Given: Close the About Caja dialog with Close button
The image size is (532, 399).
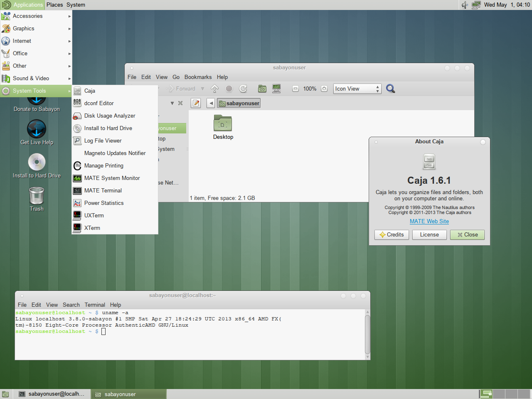Looking at the screenshot, I should pos(468,235).
